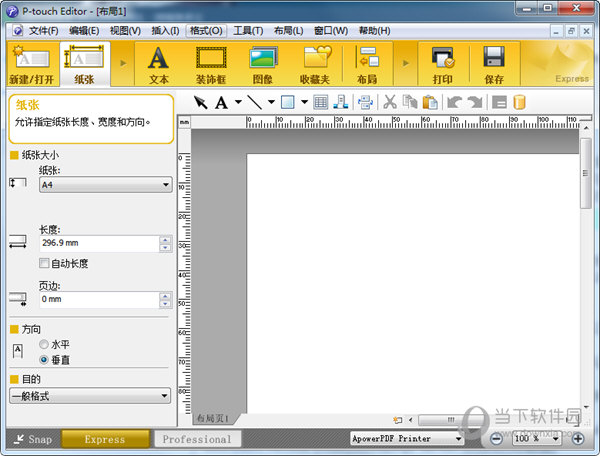The width and height of the screenshot is (600, 456).
Task: Expand the line tool options arrow
Action: pyautogui.click(x=271, y=102)
